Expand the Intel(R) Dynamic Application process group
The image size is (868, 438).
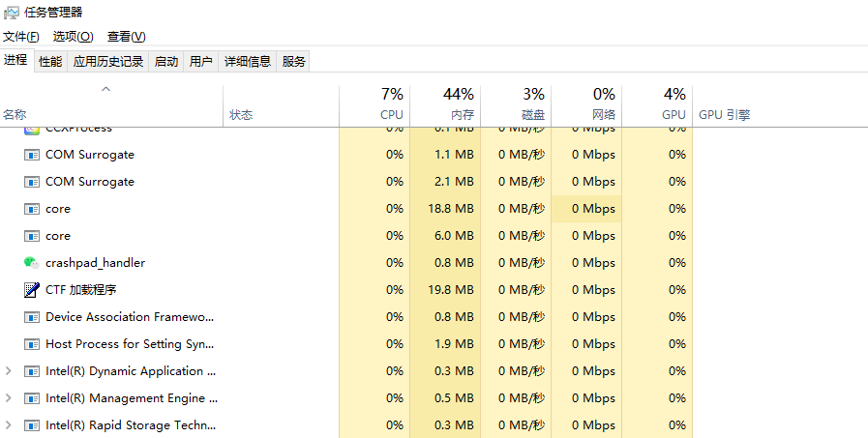9,371
